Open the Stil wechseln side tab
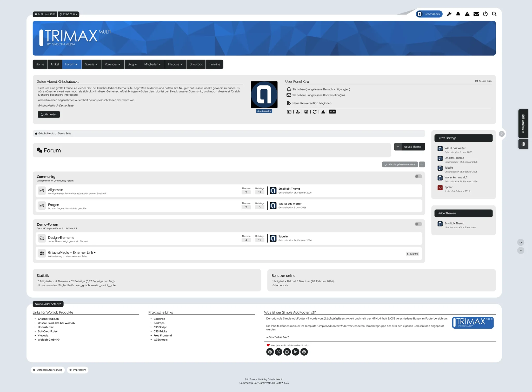The height and width of the screenshot is (392, 532). (x=523, y=124)
